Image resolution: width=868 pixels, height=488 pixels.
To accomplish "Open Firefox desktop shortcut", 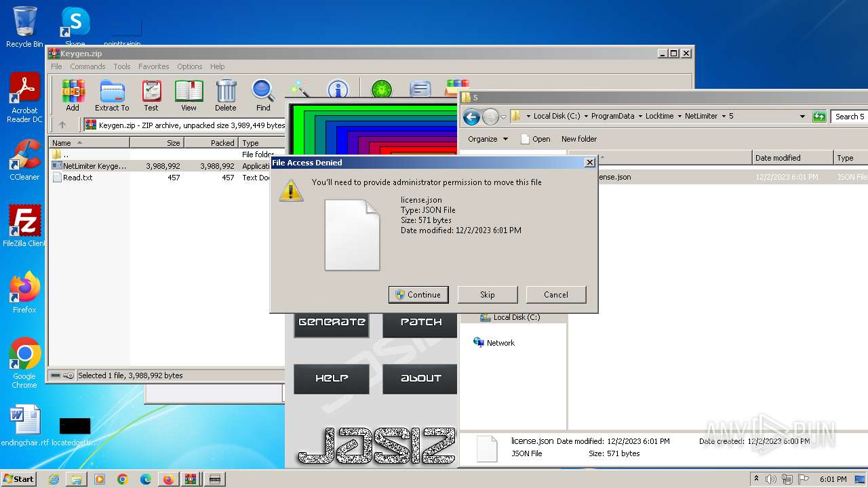I will pos(24,292).
